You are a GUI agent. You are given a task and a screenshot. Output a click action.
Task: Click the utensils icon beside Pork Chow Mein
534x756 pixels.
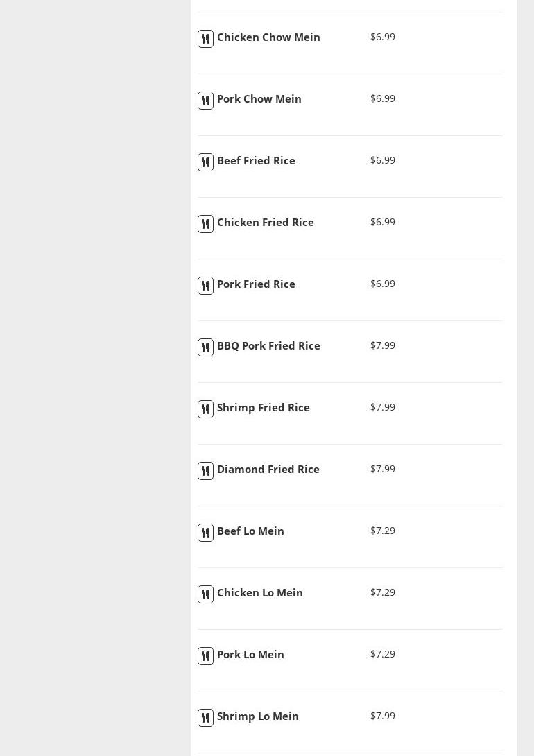(x=205, y=101)
